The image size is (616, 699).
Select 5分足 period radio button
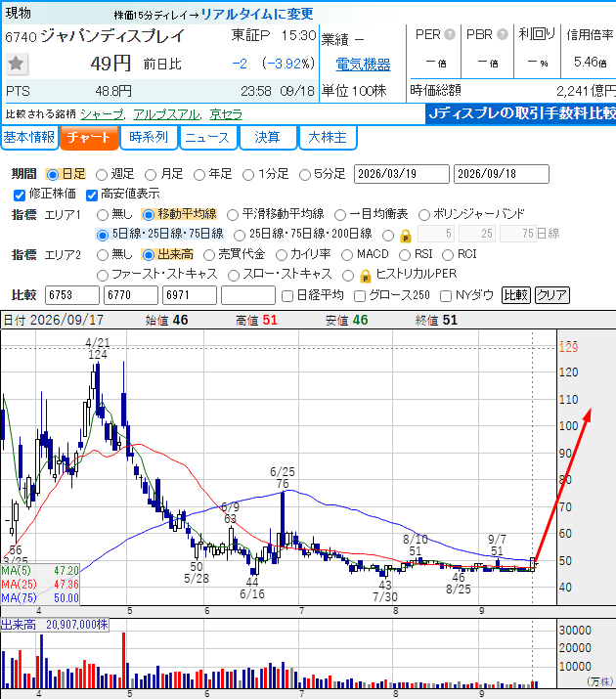pyautogui.click(x=305, y=174)
